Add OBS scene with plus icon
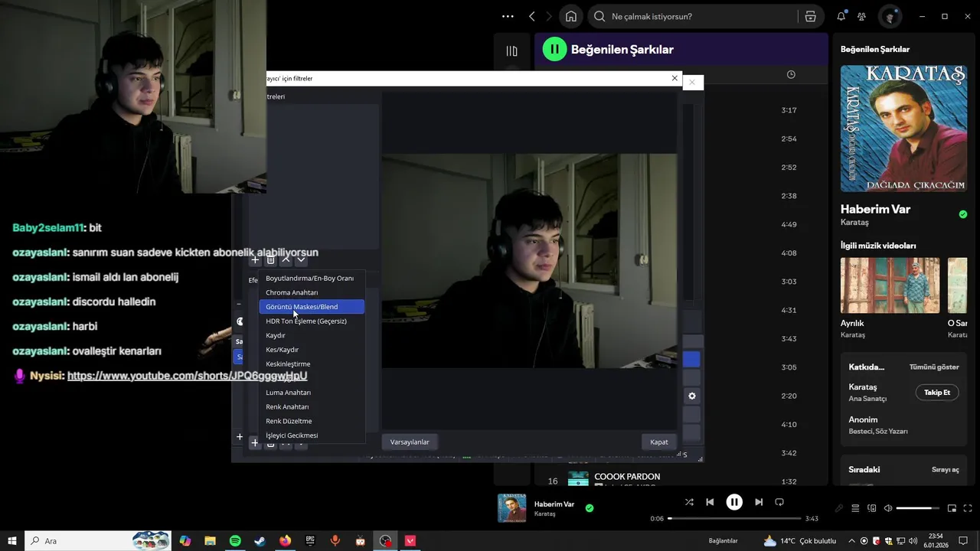This screenshot has width=980, height=551. [x=240, y=437]
